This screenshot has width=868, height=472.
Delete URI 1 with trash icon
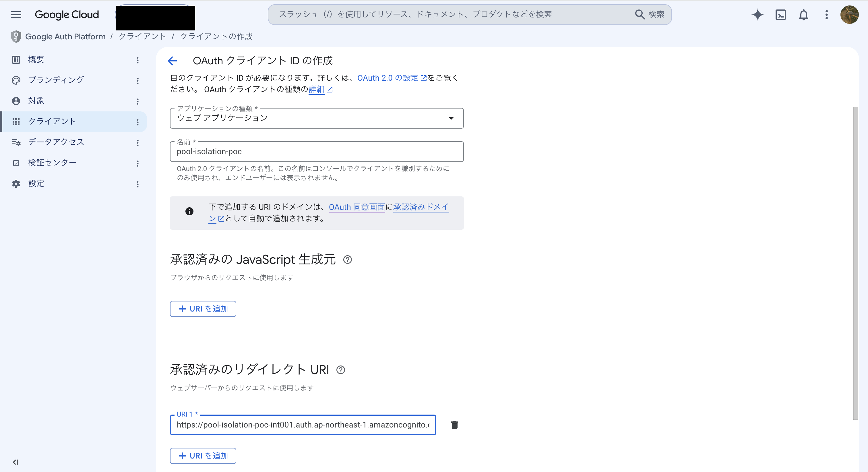455,425
